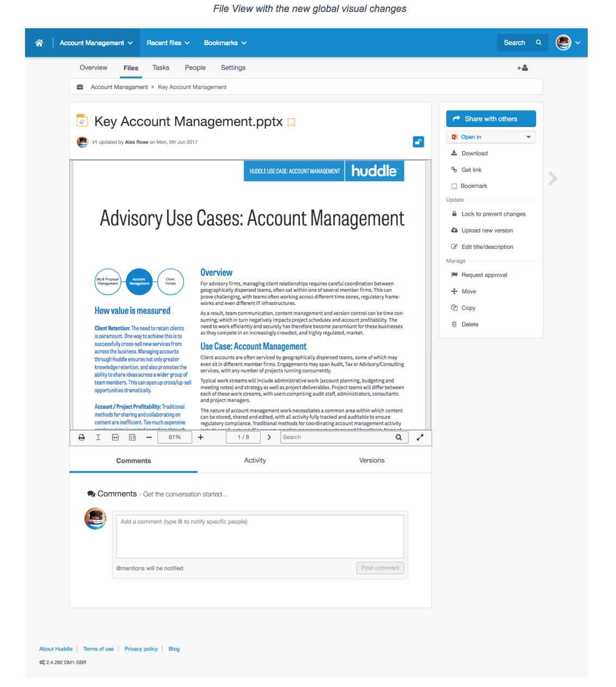The image size is (616, 687).
Task: Open the user avatar menu
Action: pos(568,42)
